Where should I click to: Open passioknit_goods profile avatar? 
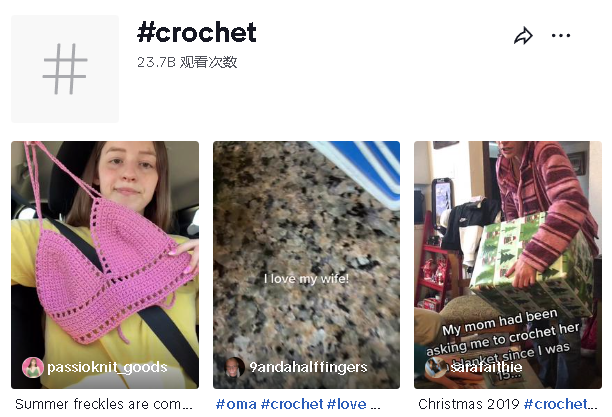33,367
